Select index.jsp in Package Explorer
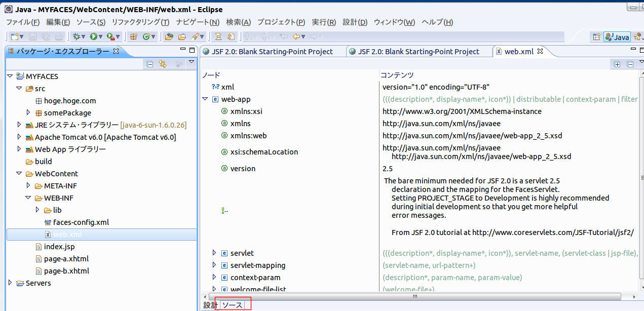This screenshot has height=311, width=644. pyautogui.click(x=55, y=247)
